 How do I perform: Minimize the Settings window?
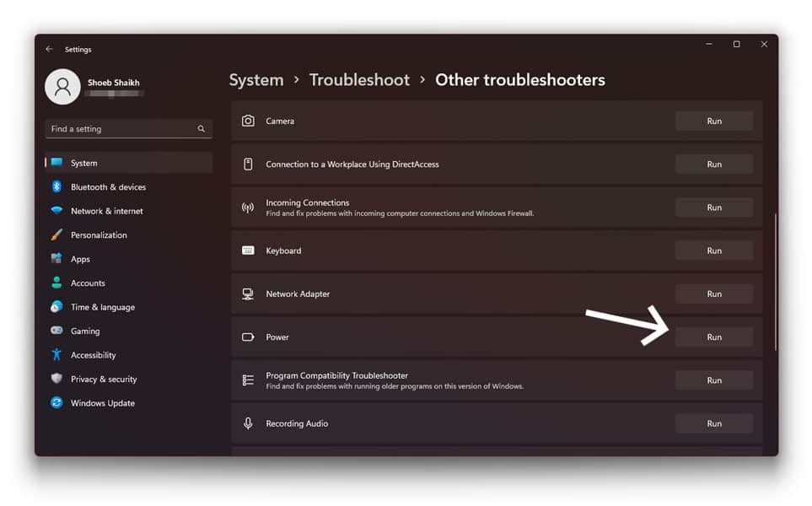click(709, 45)
